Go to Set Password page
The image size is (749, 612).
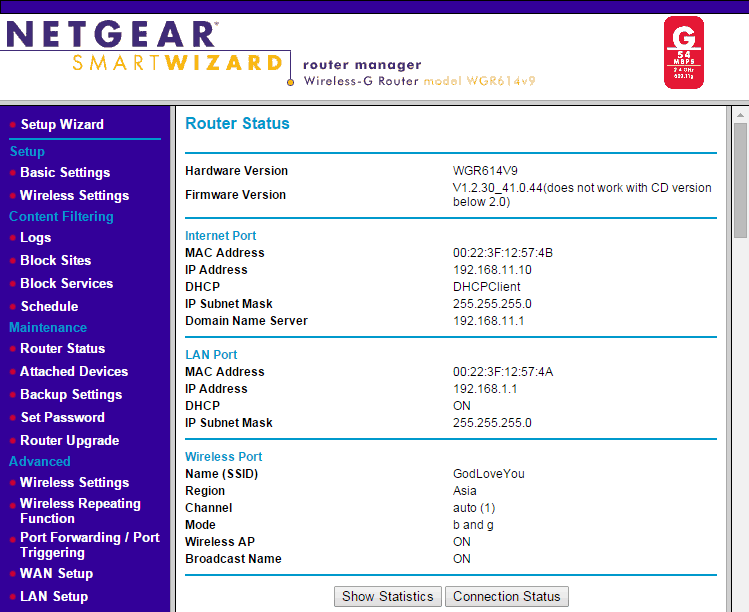point(62,418)
